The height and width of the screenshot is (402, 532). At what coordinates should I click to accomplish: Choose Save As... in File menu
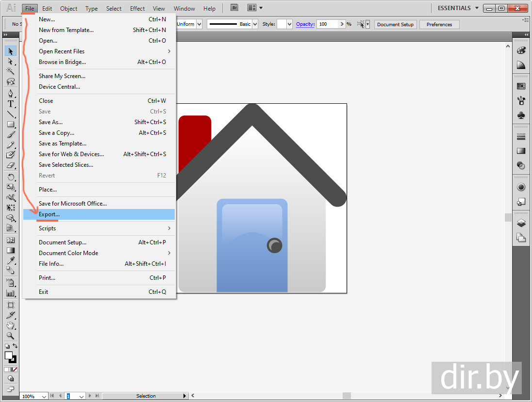pyautogui.click(x=99, y=122)
